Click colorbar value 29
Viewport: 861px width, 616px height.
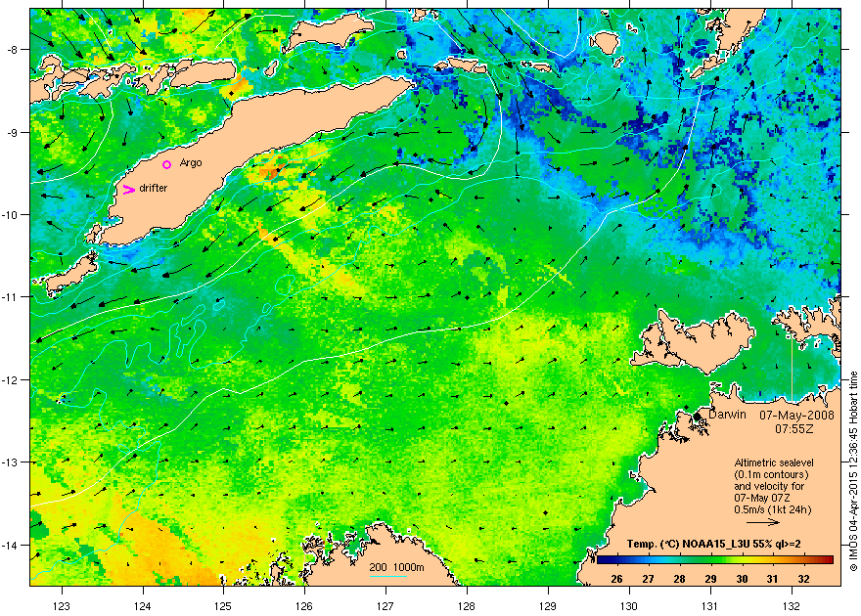point(710,579)
